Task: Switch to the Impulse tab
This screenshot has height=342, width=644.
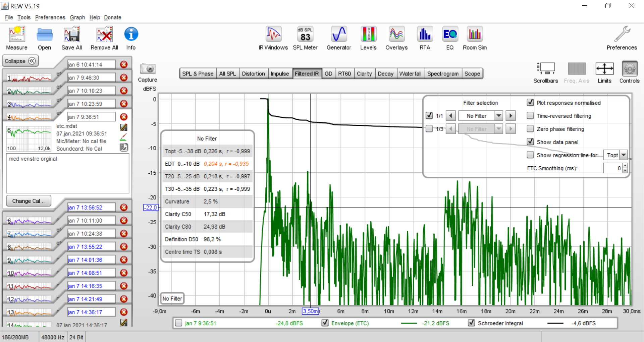Action: 280,73
